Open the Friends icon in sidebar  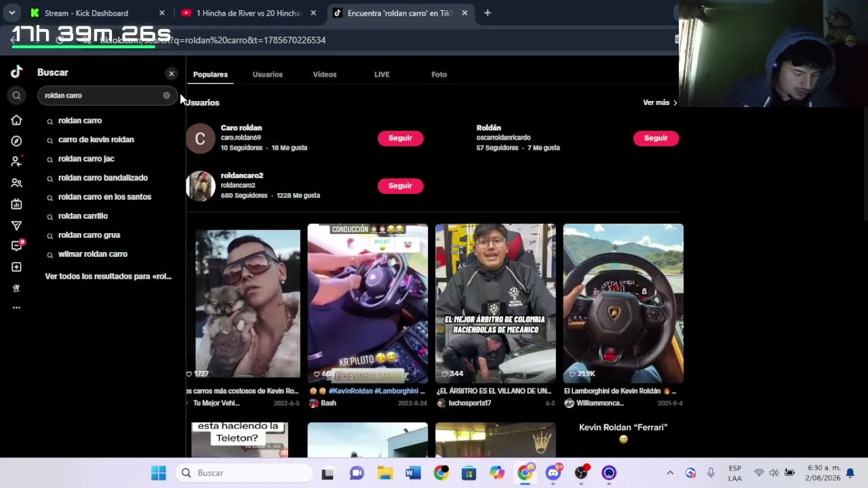point(16,183)
